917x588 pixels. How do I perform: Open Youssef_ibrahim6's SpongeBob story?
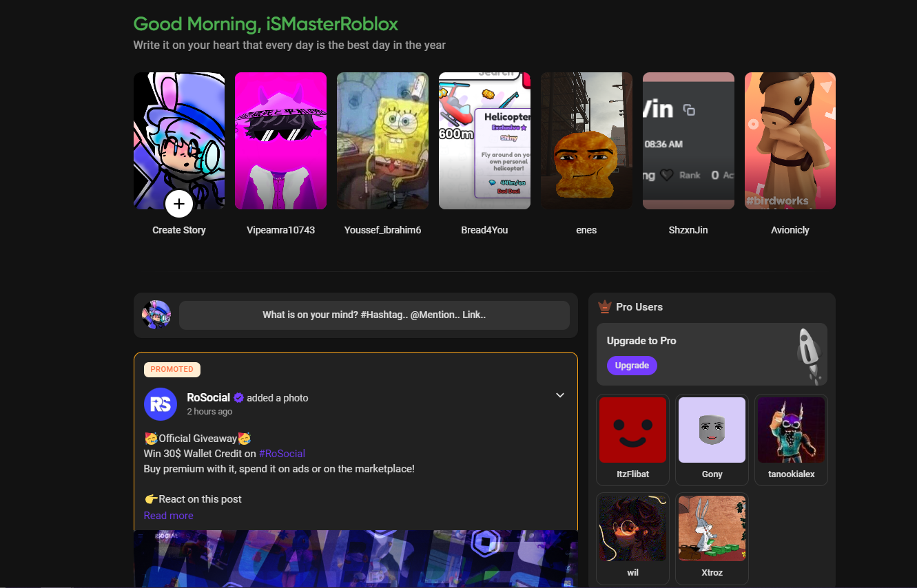[x=382, y=140]
